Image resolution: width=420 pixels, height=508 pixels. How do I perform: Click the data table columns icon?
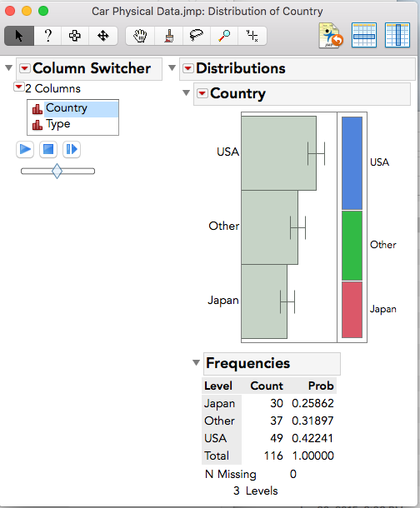click(397, 35)
